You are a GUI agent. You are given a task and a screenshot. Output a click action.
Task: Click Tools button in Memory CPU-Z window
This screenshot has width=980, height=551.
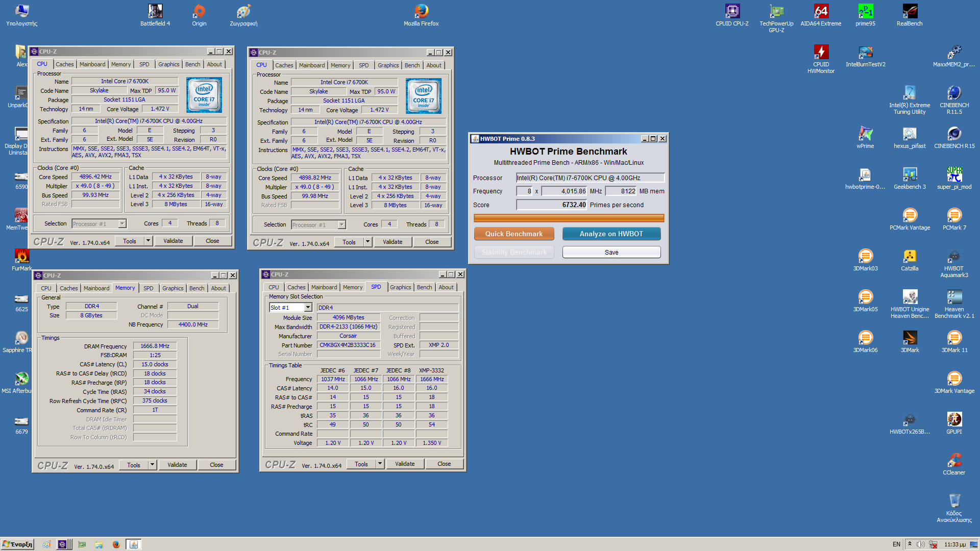134,465
